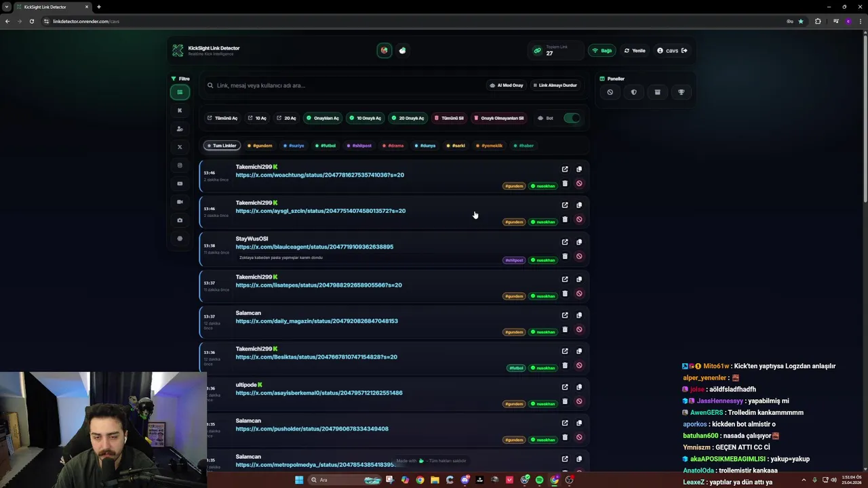Open the shield panel icon

pyautogui.click(x=633, y=92)
